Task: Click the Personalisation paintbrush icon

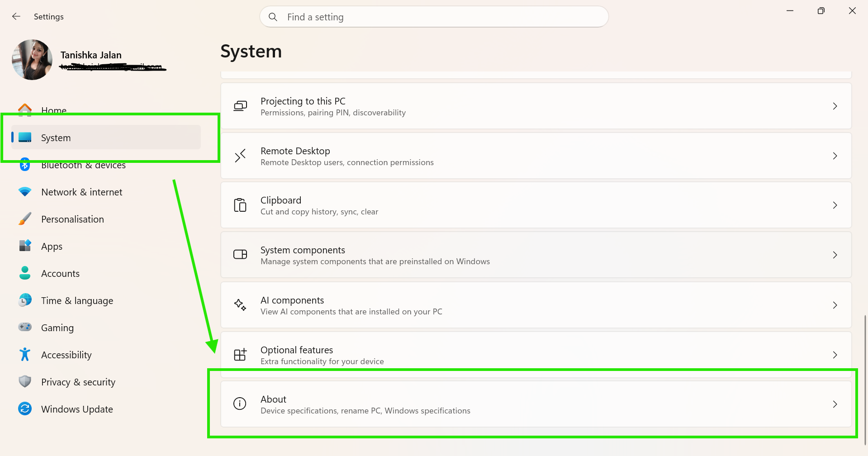Action: (25, 219)
